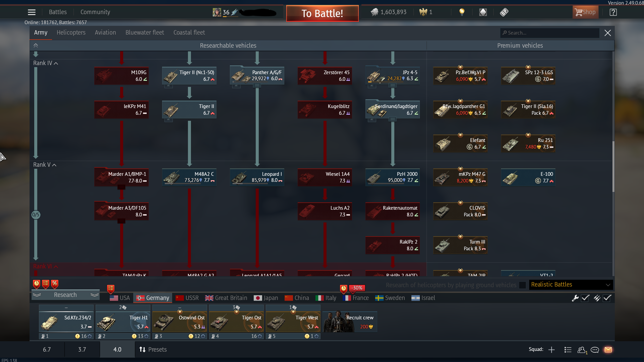Open the help question mark icon
644x362 pixels.
coord(613,12)
